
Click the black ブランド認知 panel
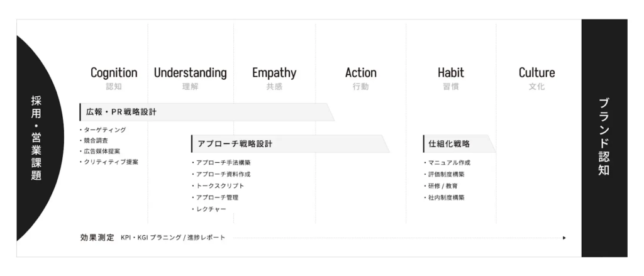tap(604, 138)
